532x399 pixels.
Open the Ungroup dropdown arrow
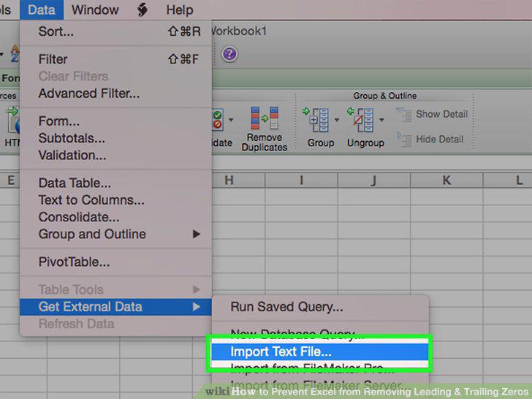tap(381, 120)
